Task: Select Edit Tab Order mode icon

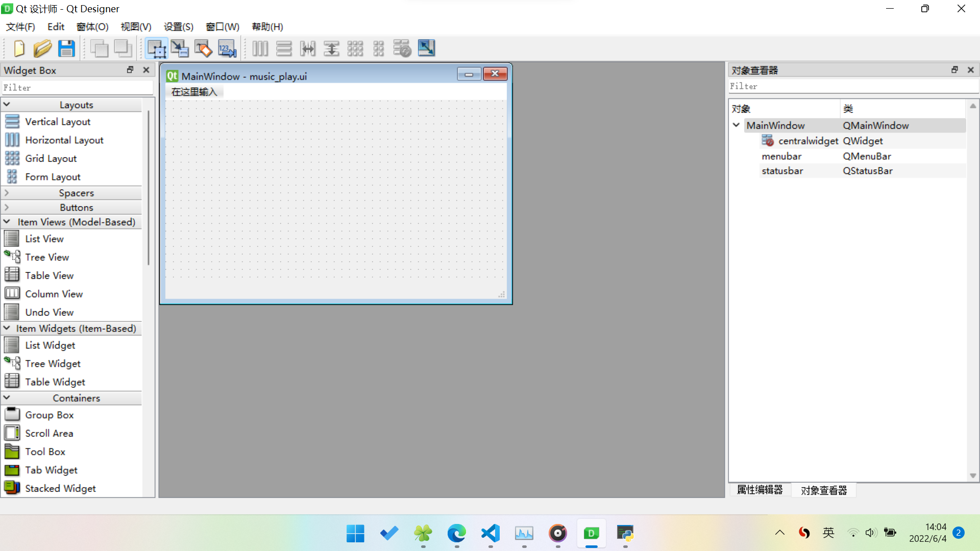Action: pyautogui.click(x=227, y=48)
